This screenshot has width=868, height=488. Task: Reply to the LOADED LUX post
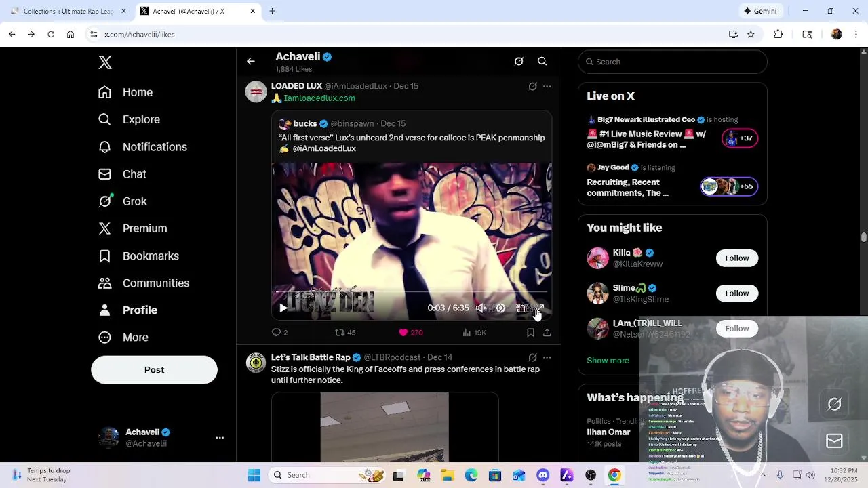[279, 333]
